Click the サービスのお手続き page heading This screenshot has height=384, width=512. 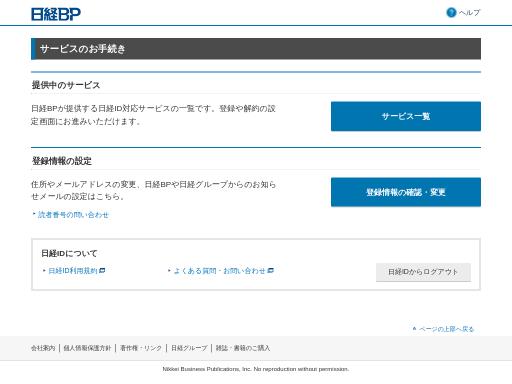click(83, 49)
